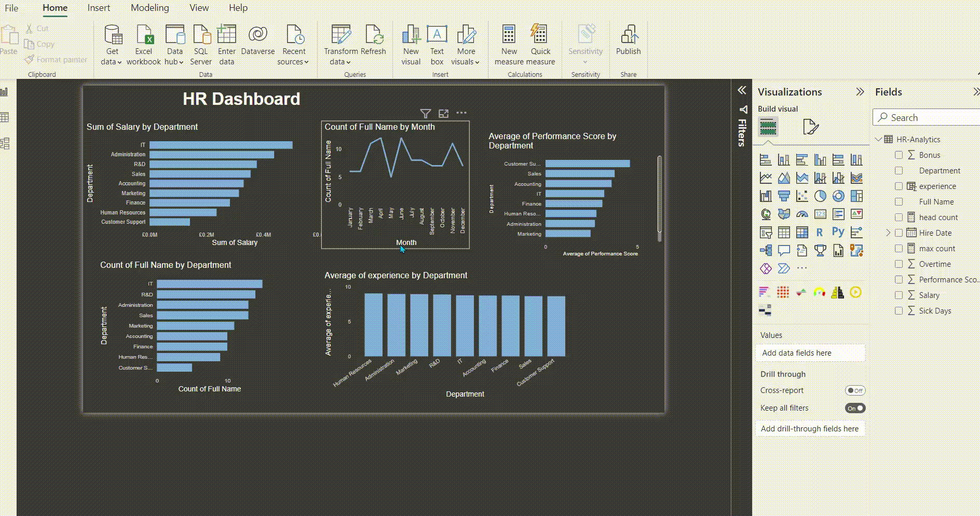
Task: Click the Refresh button
Action: (x=373, y=35)
